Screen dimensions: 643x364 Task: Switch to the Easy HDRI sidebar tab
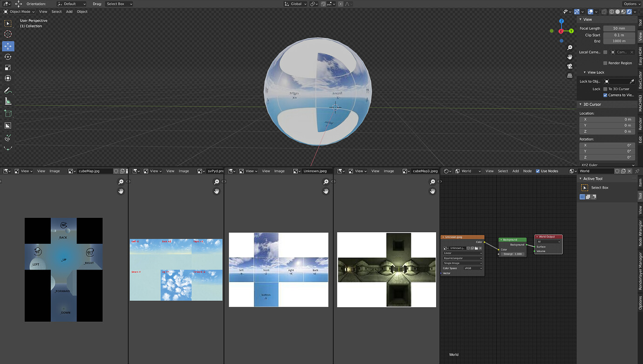640,55
